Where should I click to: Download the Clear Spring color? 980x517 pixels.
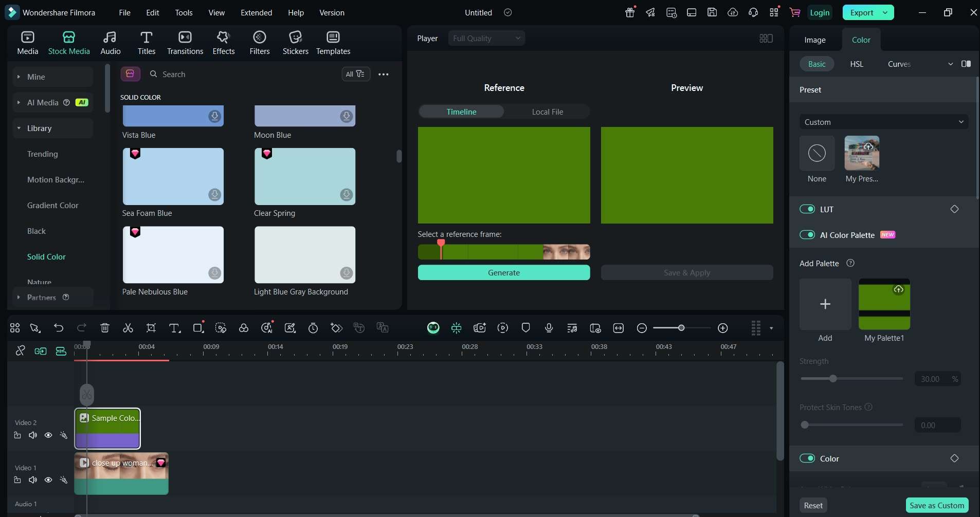(x=347, y=194)
